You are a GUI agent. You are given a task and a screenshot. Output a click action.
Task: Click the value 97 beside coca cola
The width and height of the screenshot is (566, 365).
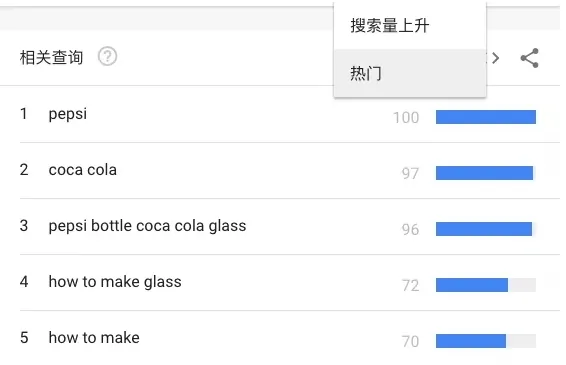click(x=410, y=174)
